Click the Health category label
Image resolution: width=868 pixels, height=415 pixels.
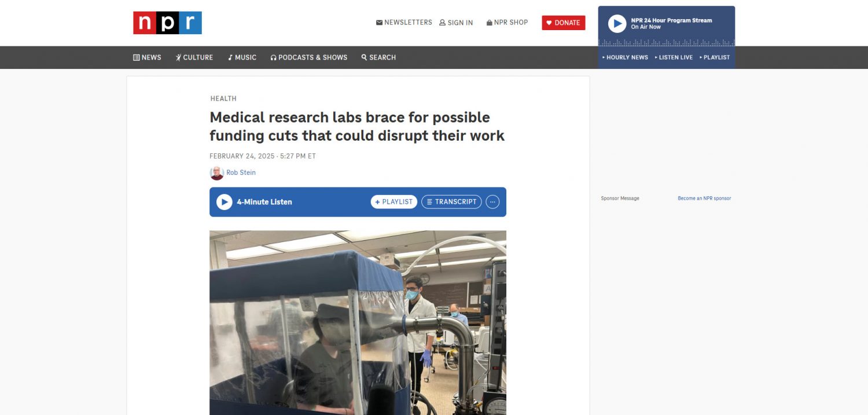223,98
